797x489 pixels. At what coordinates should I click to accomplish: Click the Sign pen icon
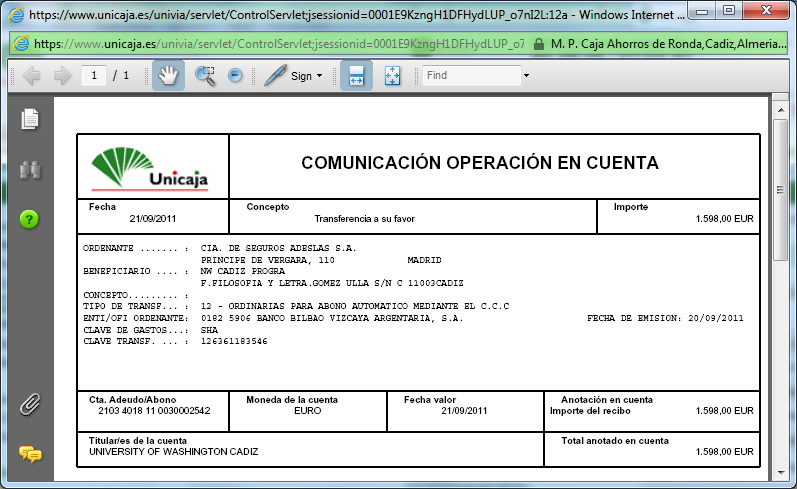pos(275,76)
